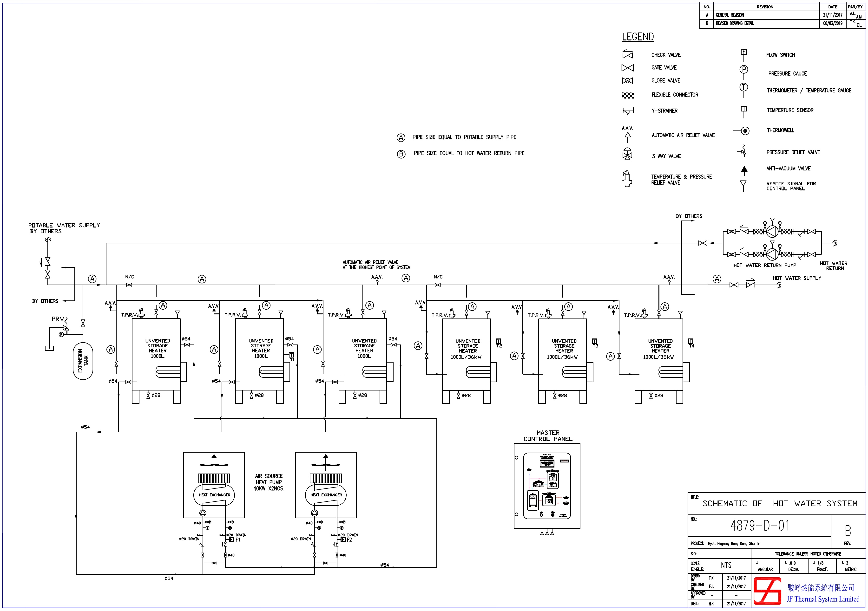
Task: Click the T1 temperature sensor label
Action: (292, 359)
